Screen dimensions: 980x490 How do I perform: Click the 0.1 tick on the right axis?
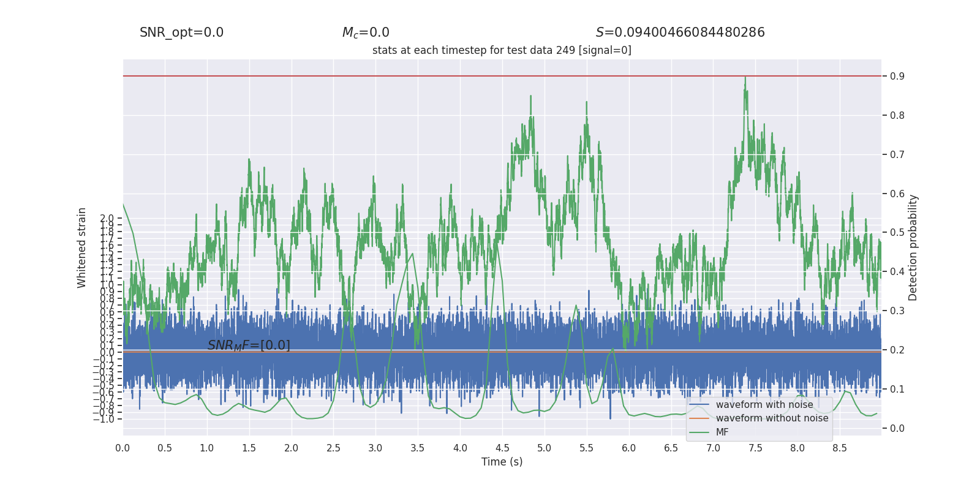897,390
